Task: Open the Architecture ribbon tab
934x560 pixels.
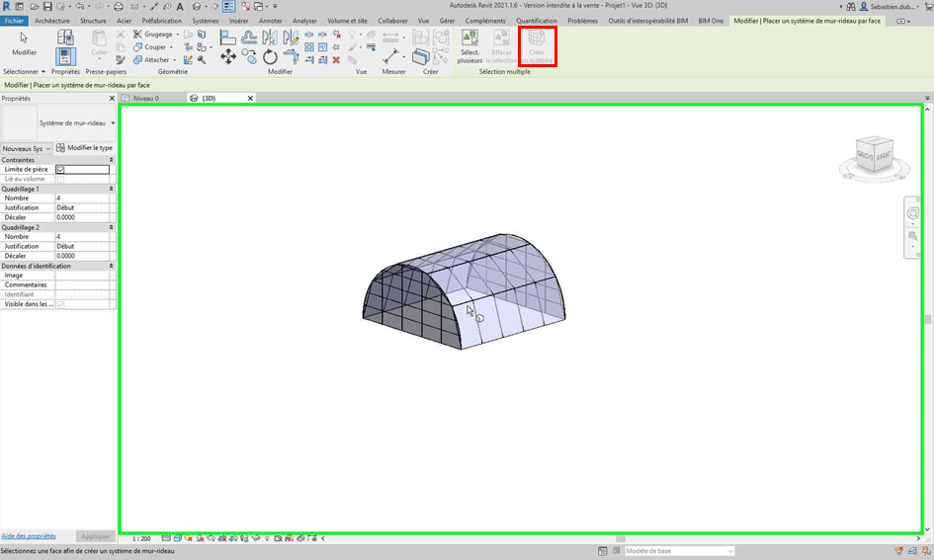Action: click(x=52, y=20)
